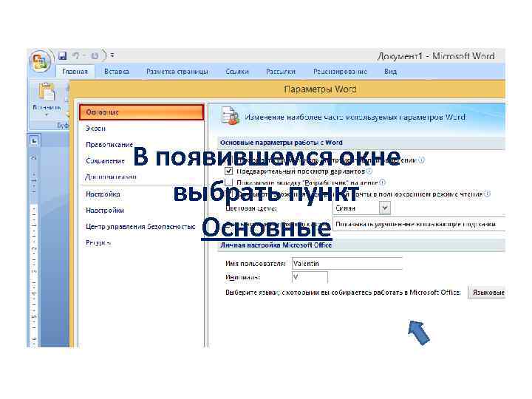
Task: Click the tab selector icon above ruler
Action: pos(34,140)
